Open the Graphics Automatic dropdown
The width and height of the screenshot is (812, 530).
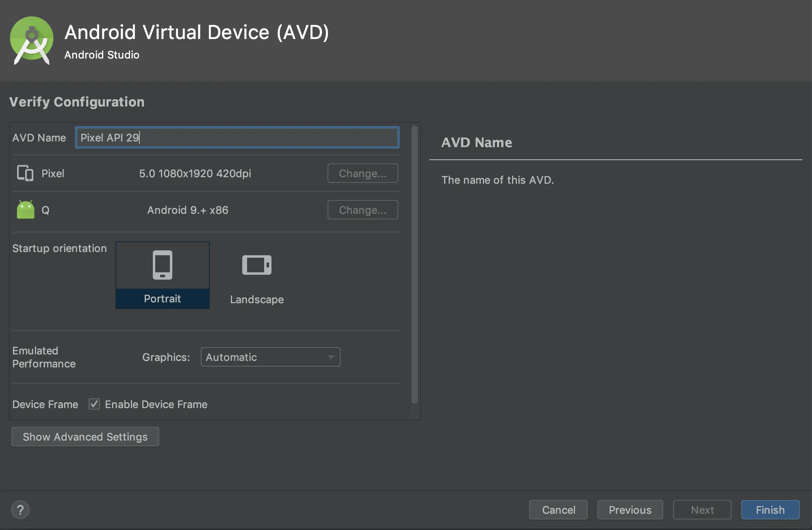(264, 357)
